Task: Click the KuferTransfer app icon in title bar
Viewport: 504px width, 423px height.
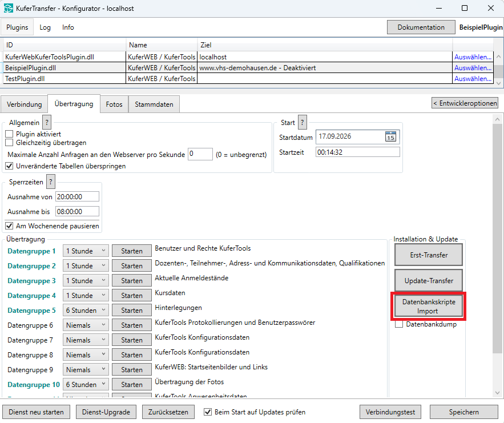Action: (x=9, y=8)
